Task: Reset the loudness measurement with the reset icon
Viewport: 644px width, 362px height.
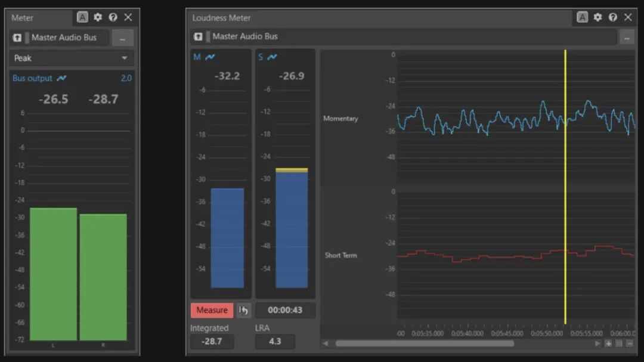Action: point(243,310)
